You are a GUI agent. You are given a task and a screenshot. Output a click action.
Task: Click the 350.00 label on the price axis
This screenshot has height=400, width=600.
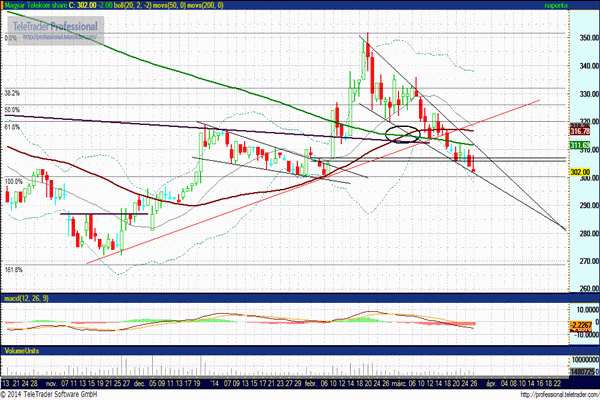[589, 38]
